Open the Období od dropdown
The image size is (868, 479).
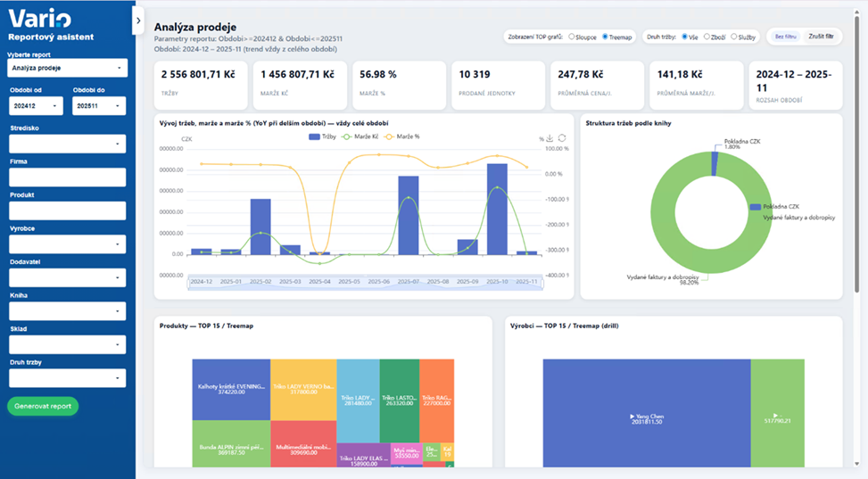coord(35,105)
